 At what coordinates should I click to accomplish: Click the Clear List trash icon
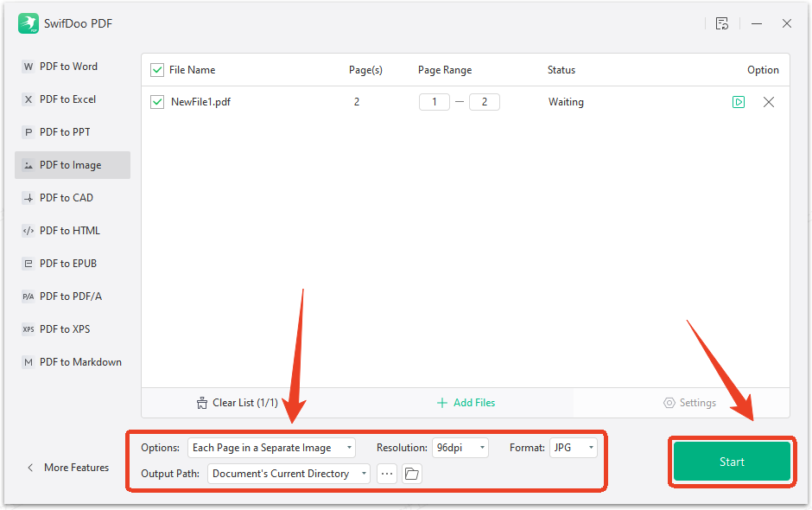(x=202, y=403)
